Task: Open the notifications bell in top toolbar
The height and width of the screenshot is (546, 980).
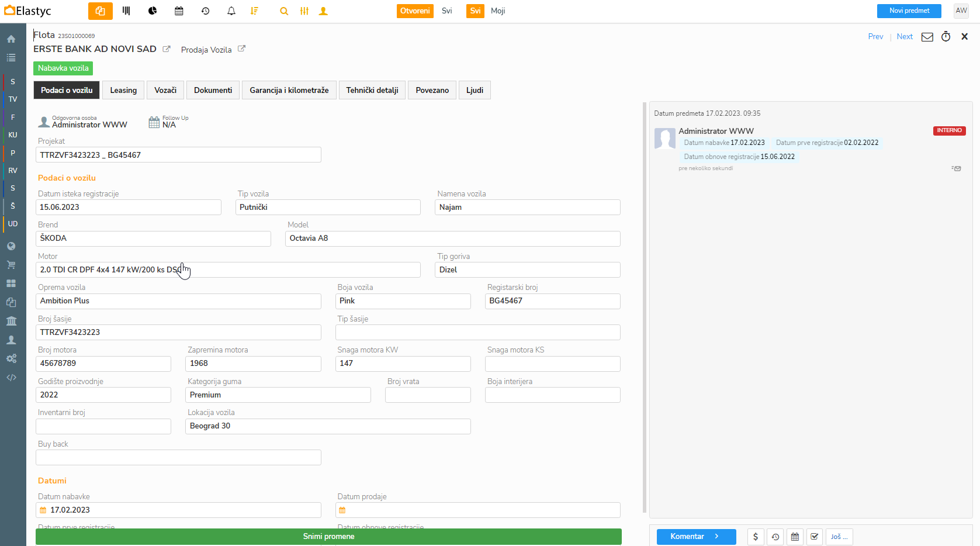Action: [231, 11]
